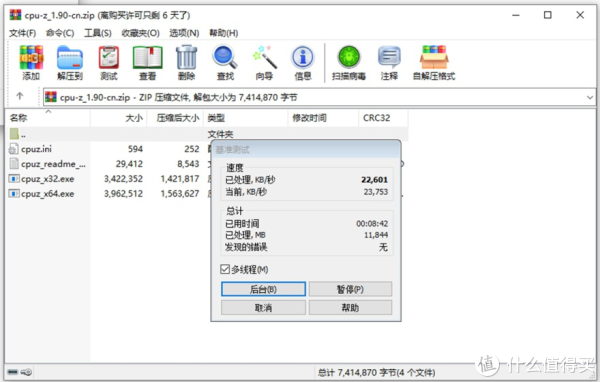Open the 命令(C) menu
Image resolution: width=600 pixels, height=382 pixels.
pyautogui.click(x=60, y=33)
